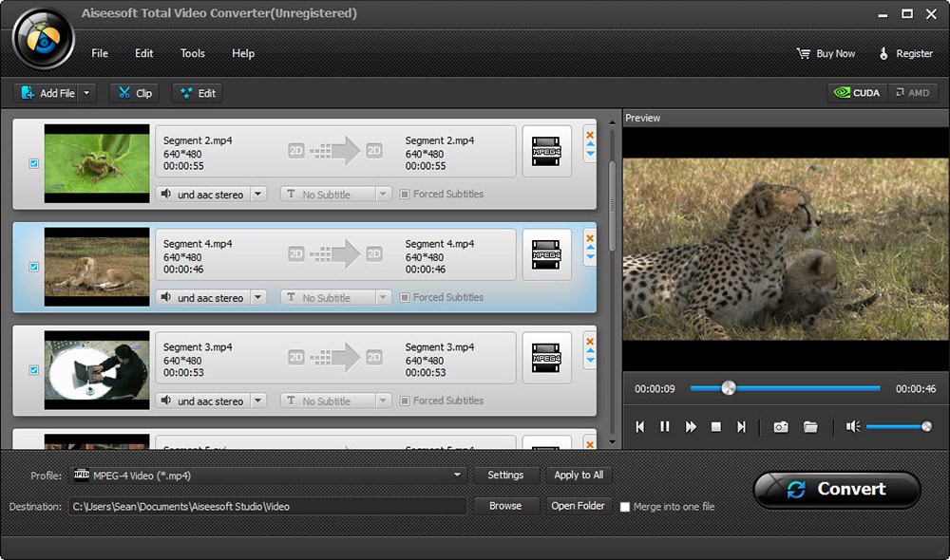The height and width of the screenshot is (560, 950).
Task: Open audio track dropdown for Segment 4.mp4
Action: pyautogui.click(x=258, y=297)
